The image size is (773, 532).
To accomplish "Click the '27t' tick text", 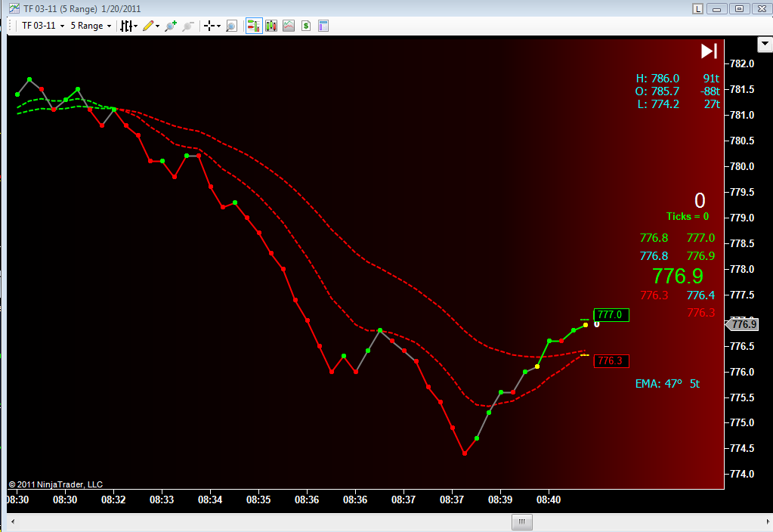I will click(x=712, y=104).
